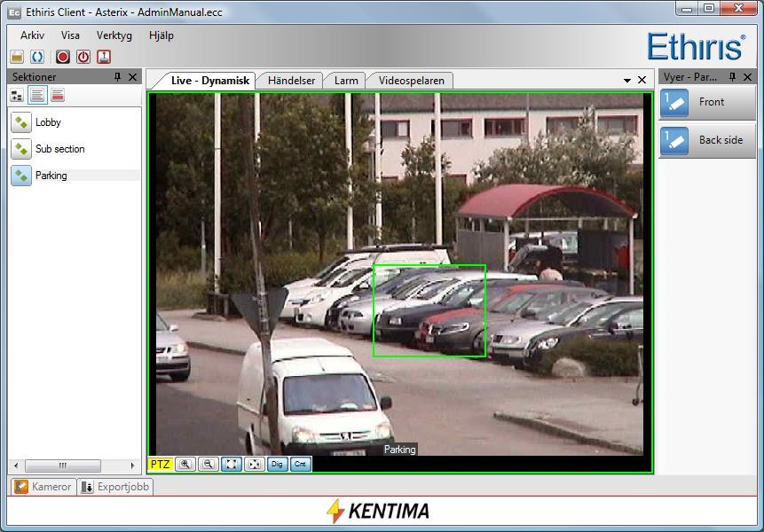Switch to the Händelser tab
Image resolution: width=764 pixels, height=532 pixels.
pyautogui.click(x=291, y=81)
